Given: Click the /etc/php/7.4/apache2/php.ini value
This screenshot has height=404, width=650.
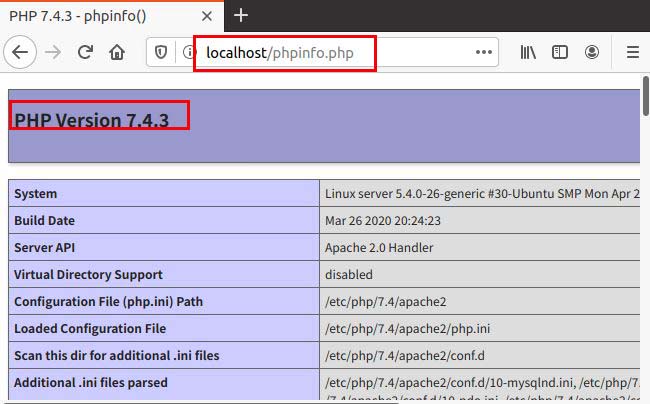Looking at the screenshot, I should (407, 328).
